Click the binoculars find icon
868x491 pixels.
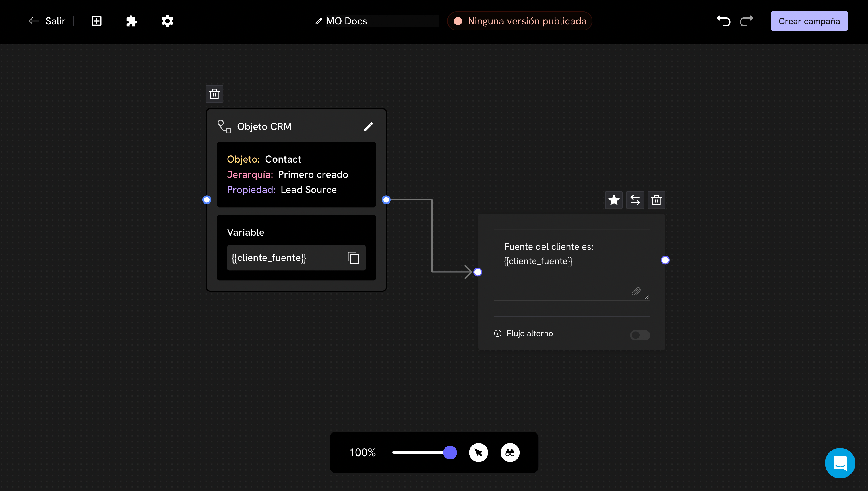[509, 452]
